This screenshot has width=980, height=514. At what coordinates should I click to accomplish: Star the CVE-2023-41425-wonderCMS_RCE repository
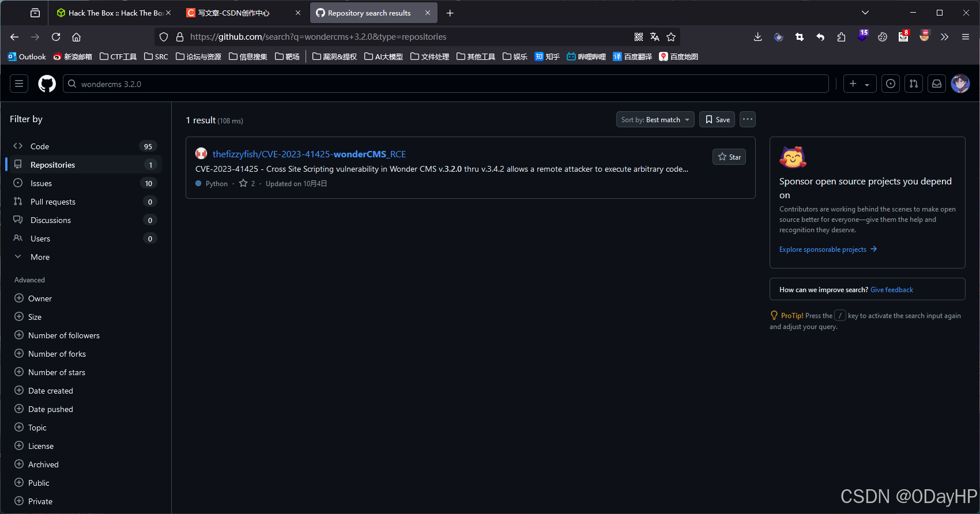pyautogui.click(x=729, y=157)
